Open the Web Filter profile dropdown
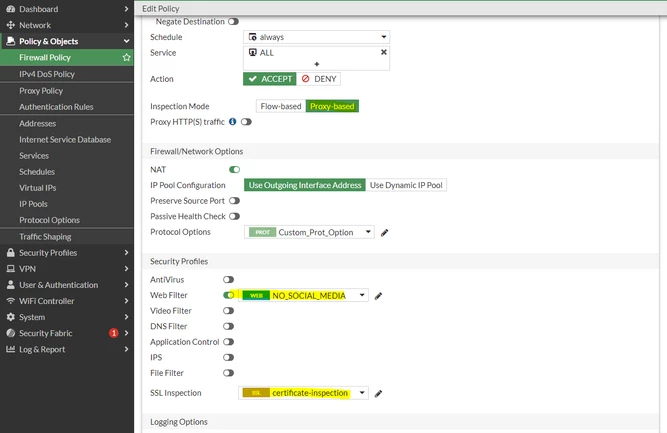Viewport: 667px width, 433px height. pyautogui.click(x=303, y=295)
